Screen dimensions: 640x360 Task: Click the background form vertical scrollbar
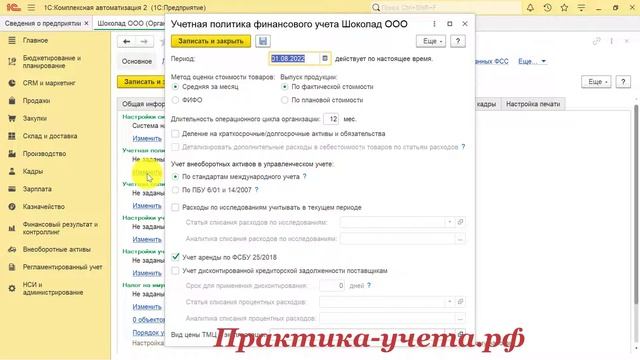point(636,204)
